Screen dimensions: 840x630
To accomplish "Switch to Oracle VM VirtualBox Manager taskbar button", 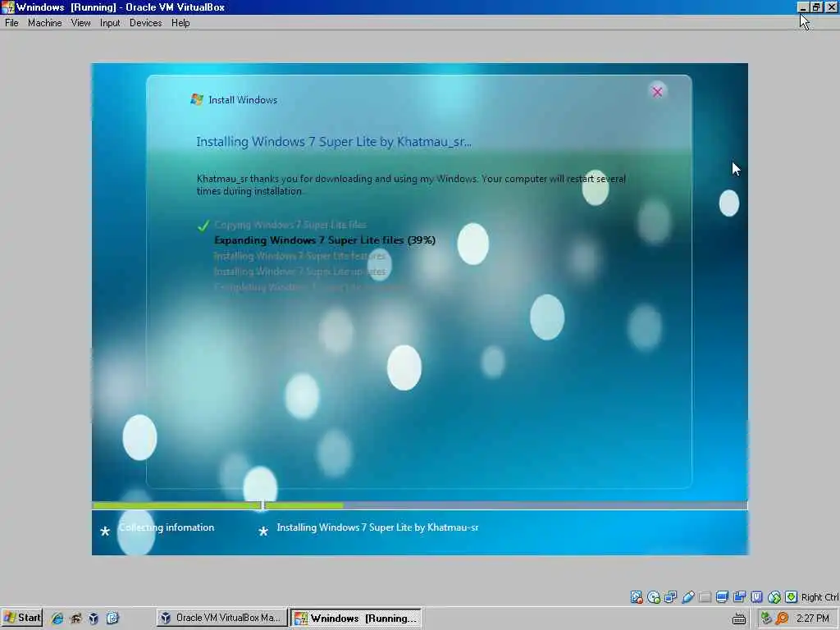I will click(x=221, y=618).
